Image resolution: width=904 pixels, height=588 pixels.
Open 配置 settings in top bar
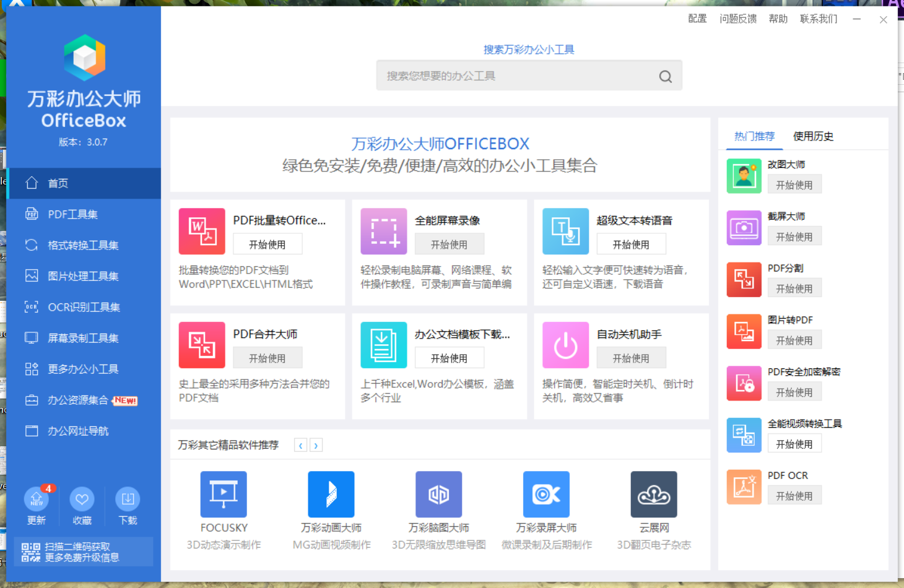[697, 19]
